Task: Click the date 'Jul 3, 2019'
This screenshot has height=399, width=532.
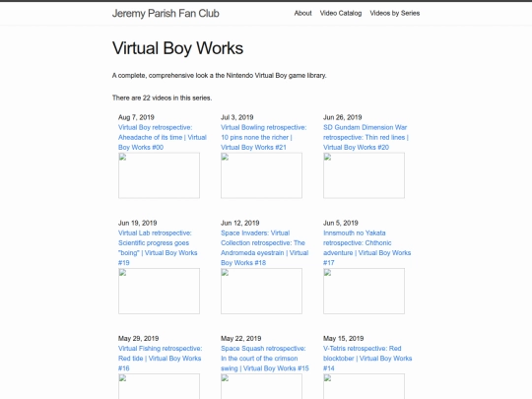Action: pyautogui.click(x=236, y=117)
